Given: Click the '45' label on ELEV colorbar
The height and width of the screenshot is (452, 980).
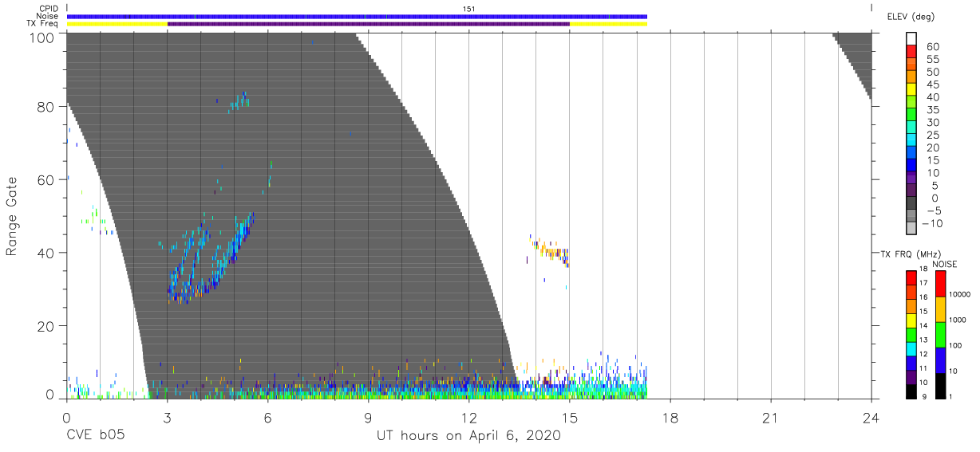Looking at the screenshot, I should (x=932, y=85).
